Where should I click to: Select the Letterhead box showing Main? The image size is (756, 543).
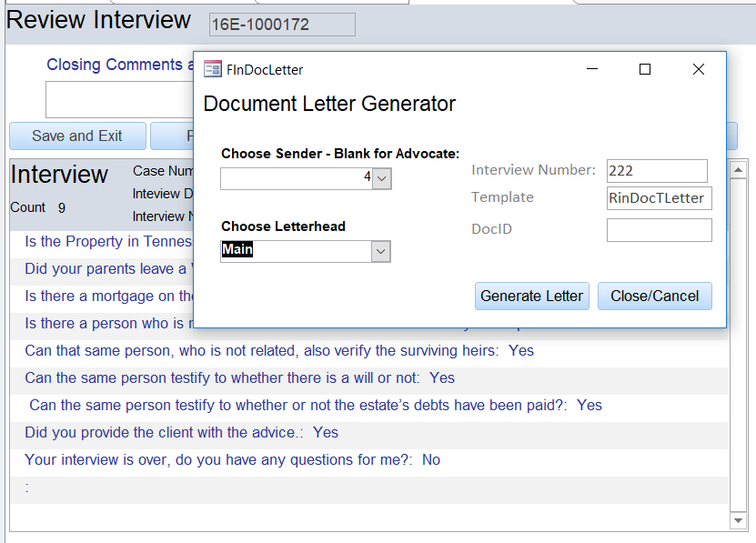[296, 251]
